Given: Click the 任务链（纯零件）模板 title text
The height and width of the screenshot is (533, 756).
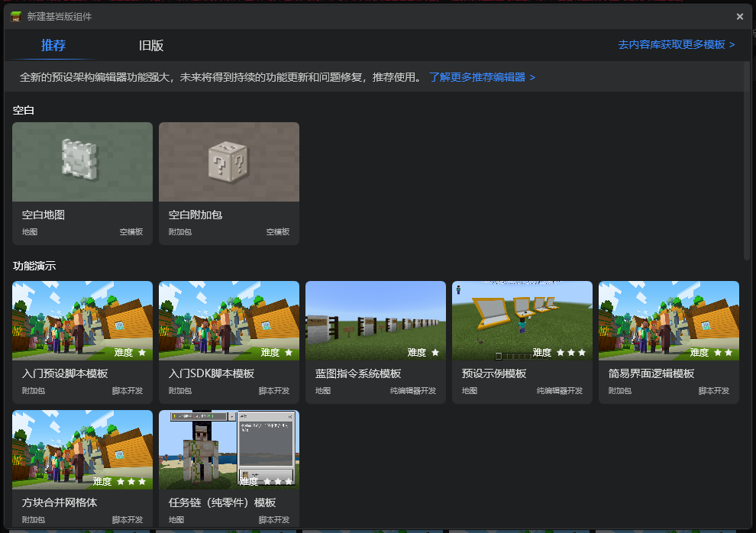Looking at the screenshot, I should [221, 502].
